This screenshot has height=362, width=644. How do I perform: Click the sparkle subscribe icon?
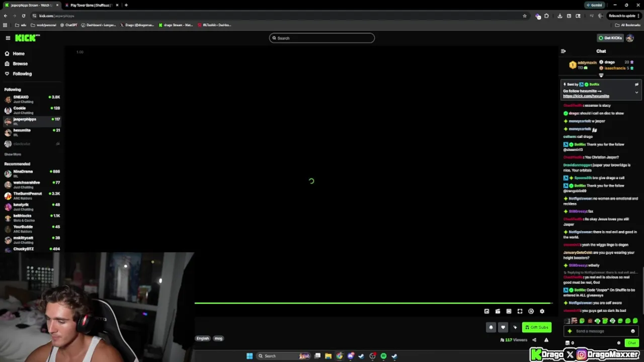(515, 327)
